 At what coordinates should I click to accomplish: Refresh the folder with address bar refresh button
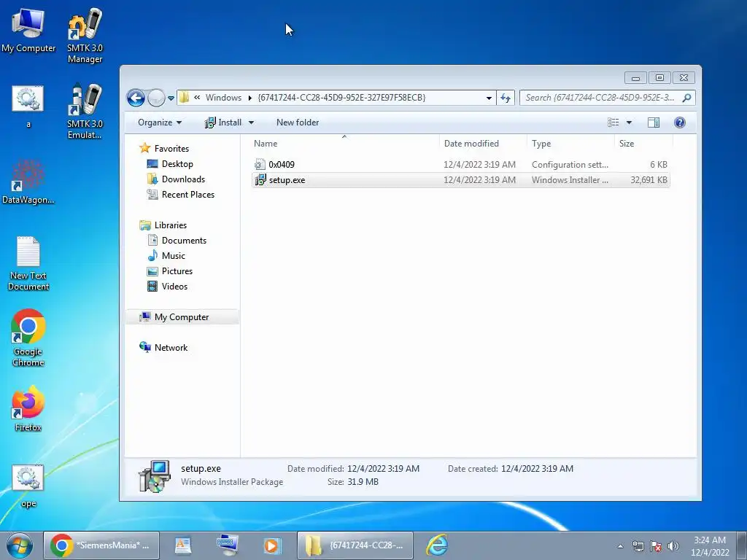click(x=506, y=98)
